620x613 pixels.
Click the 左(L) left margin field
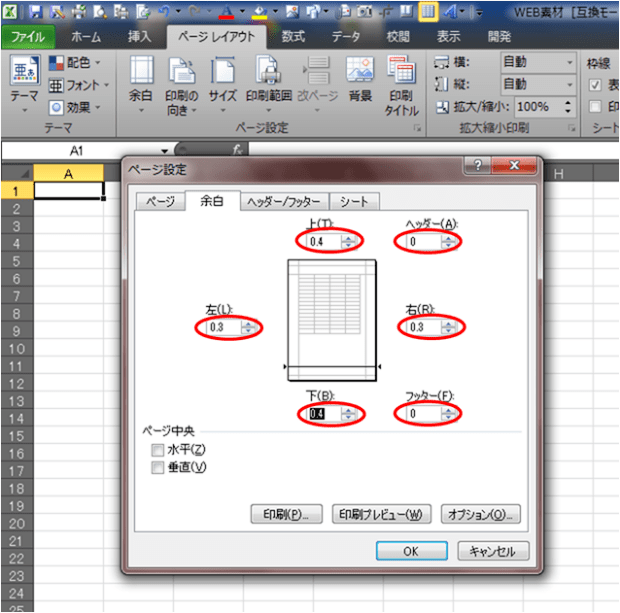point(224,327)
